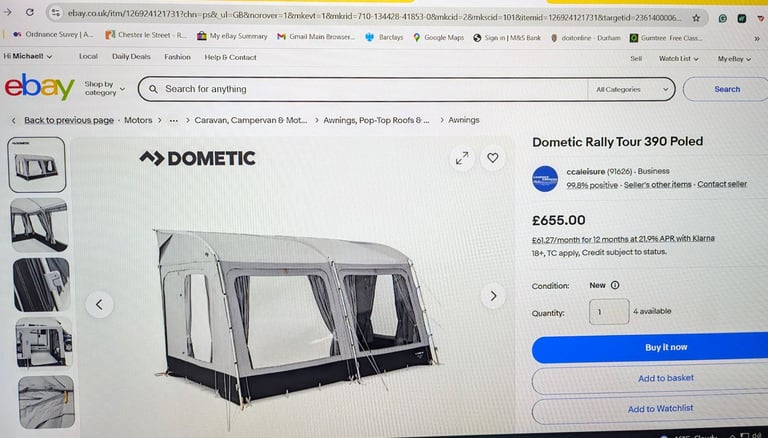Show next product image with right arrow
The width and height of the screenshot is (768, 438).
pyautogui.click(x=493, y=295)
